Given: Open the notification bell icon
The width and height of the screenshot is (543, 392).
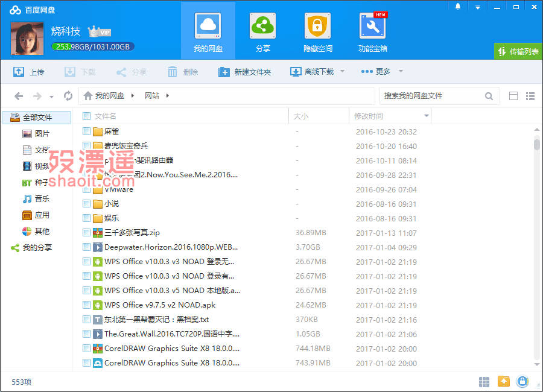Looking at the screenshot, I should 458,7.
